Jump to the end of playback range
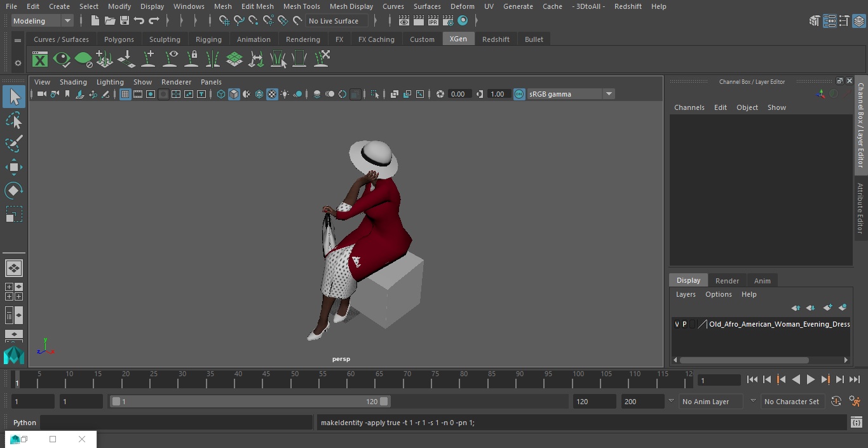The image size is (868, 448). coord(855,379)
